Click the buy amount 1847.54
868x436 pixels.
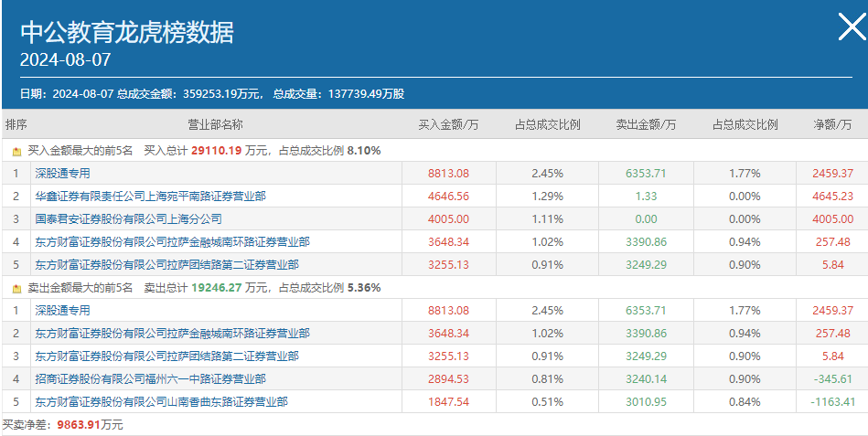click(448, 401)
